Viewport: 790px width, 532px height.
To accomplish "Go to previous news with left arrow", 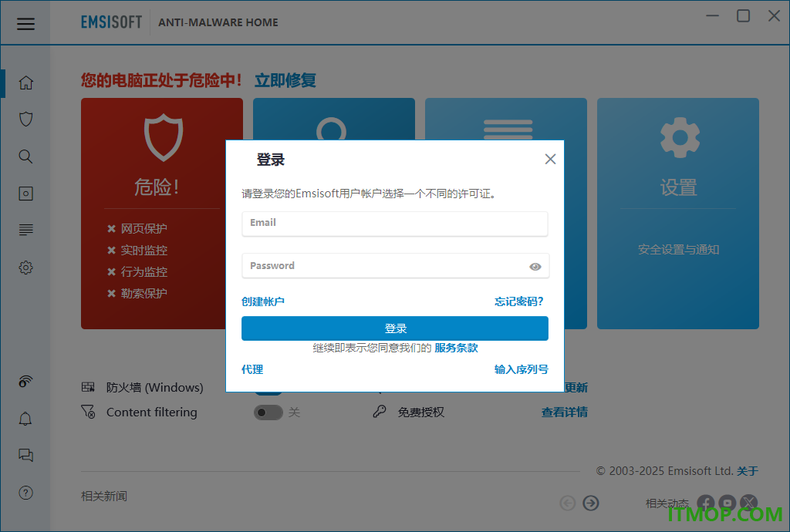I will [x=568, y=503].
